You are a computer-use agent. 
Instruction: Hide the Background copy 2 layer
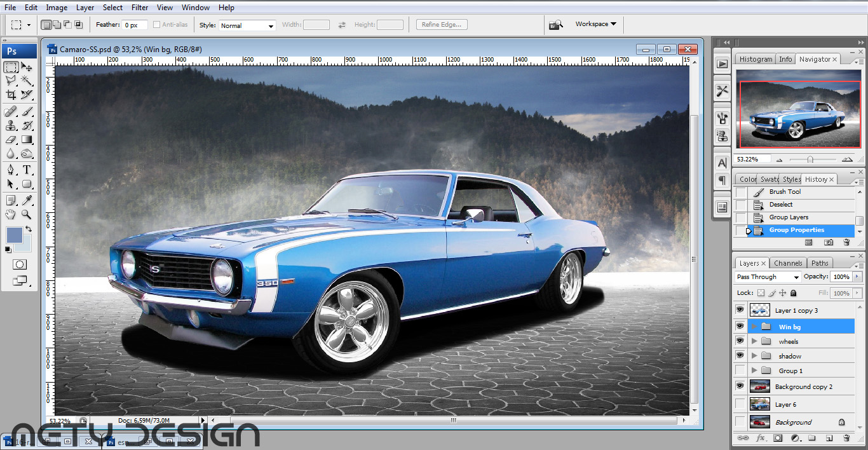(740, 386)
